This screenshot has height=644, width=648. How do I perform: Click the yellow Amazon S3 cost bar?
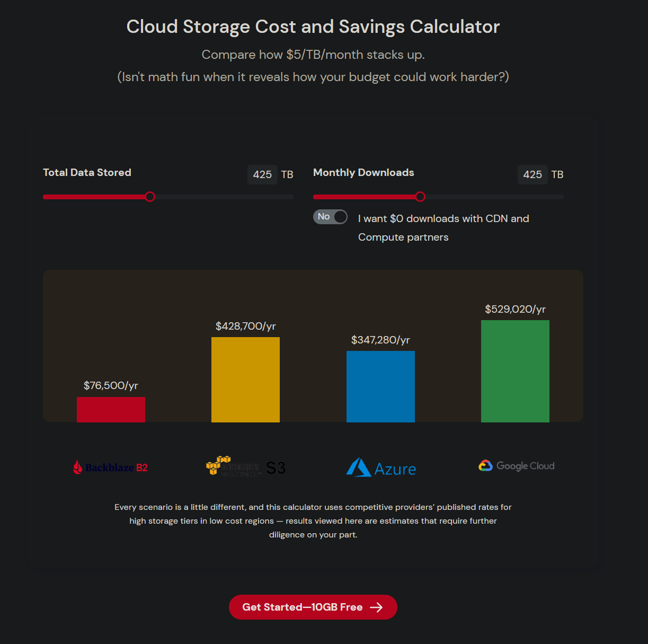click(x=245, y=380)
